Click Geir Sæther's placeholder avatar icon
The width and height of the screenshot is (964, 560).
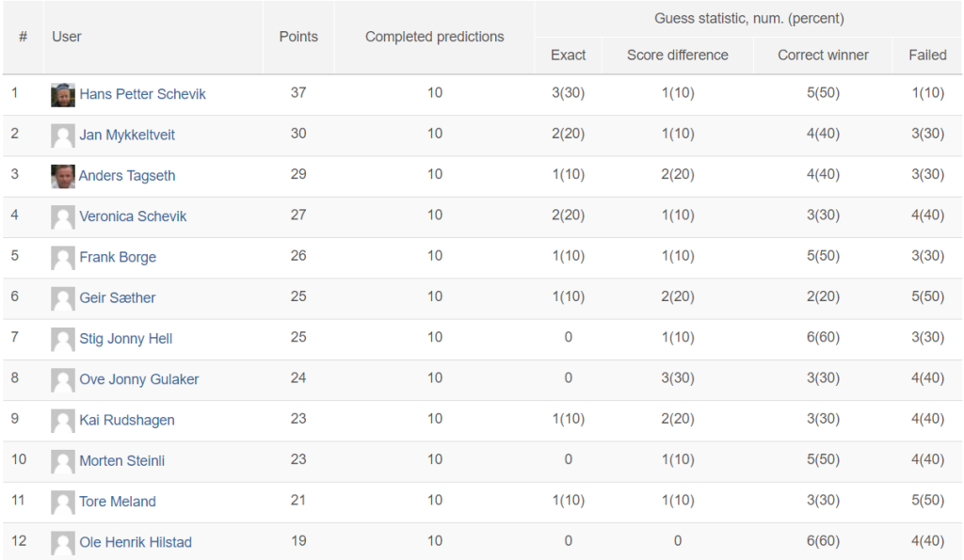coord(63,298)
